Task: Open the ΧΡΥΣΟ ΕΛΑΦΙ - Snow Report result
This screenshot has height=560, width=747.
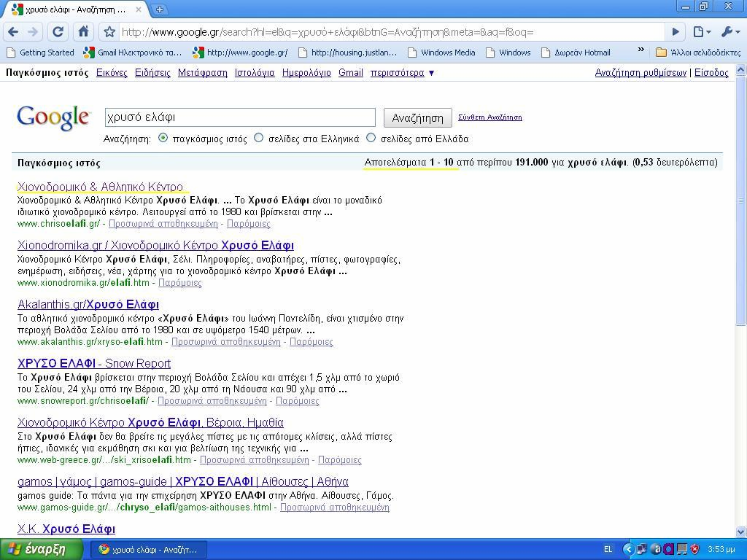Action: (x=94, y=363)
